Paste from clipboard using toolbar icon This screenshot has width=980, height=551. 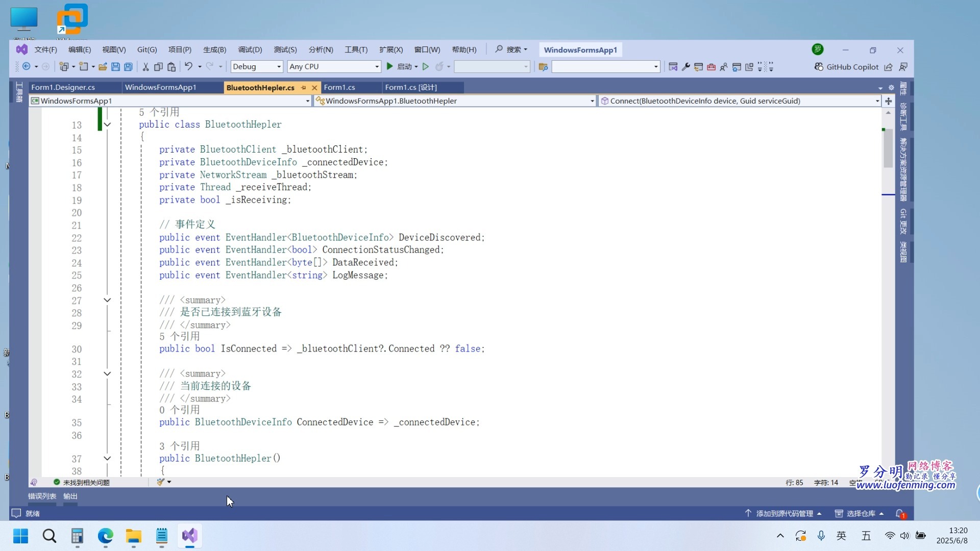tap(171, 66)
